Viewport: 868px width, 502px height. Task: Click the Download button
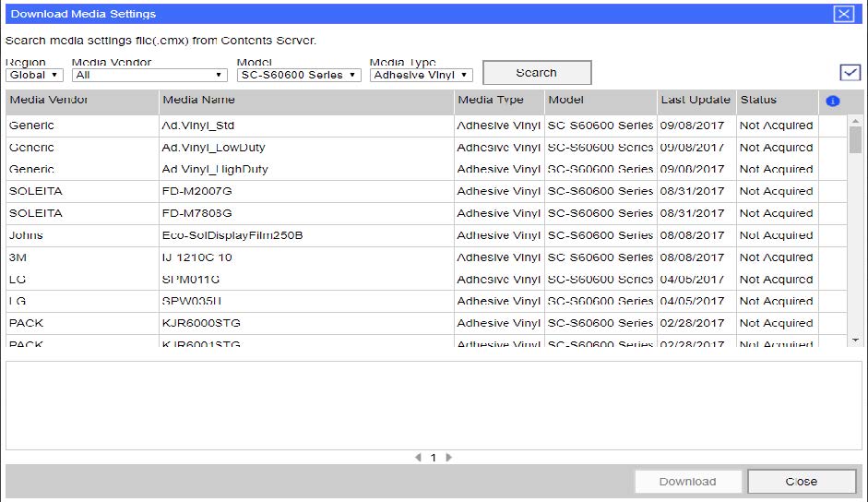coord(687,482)
